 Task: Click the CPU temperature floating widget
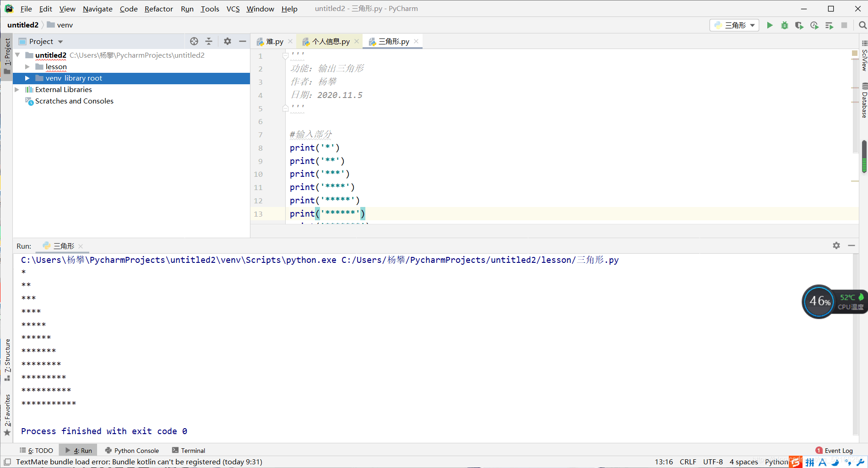tap(834, 302)
